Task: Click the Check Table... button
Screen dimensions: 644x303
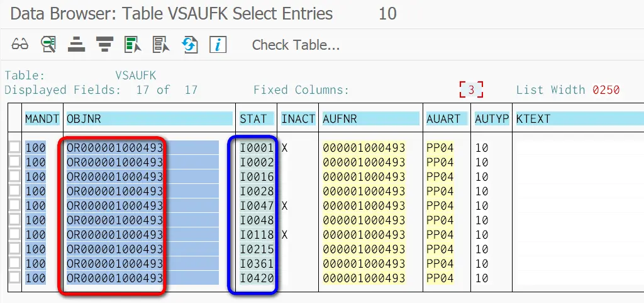Action: click(x=296, y=45)
